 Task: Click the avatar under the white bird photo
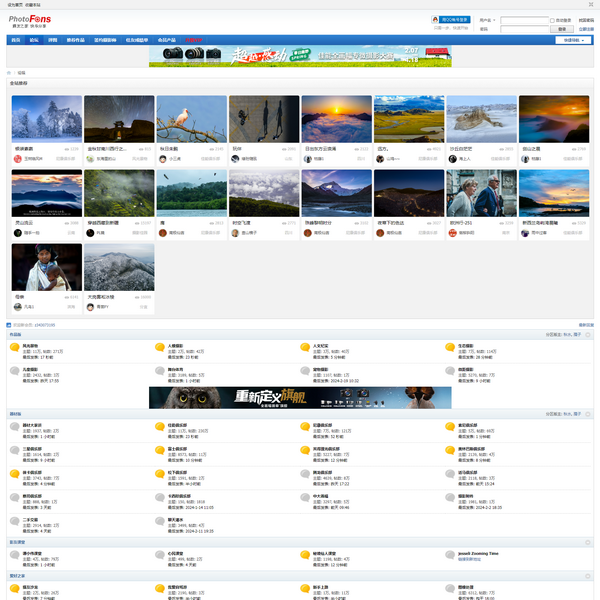click(163, 158)
